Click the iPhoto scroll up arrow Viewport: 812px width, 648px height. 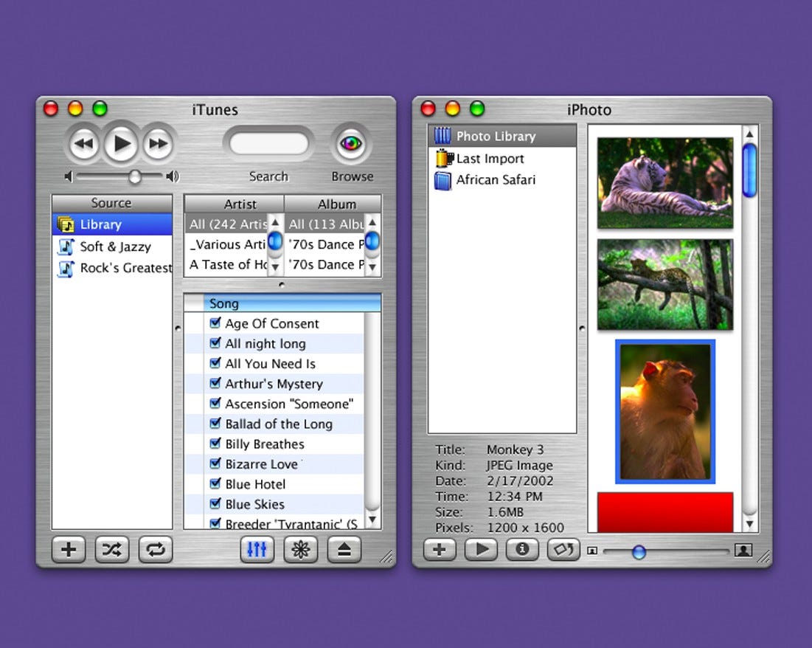click(749, 134)
